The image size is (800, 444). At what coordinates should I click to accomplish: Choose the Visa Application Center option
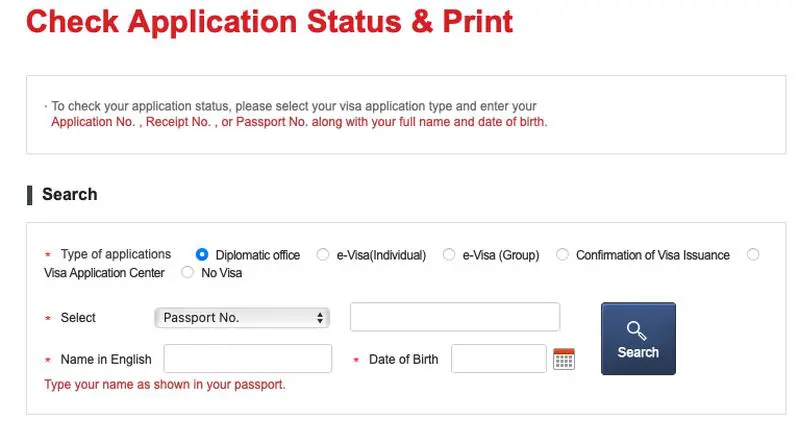coord(753,255)
